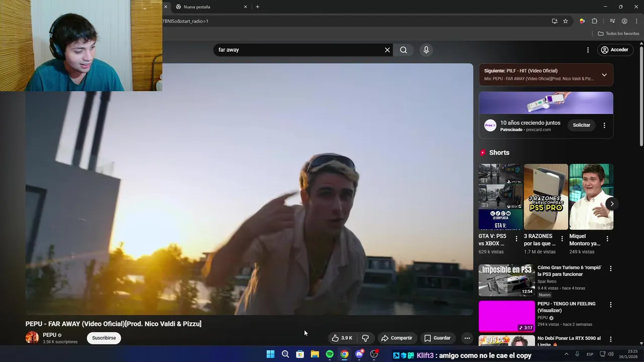Click the taskbar microphone tray icon
The height and width of the screenshot is (362, 644).
click(x=577, y=354)
